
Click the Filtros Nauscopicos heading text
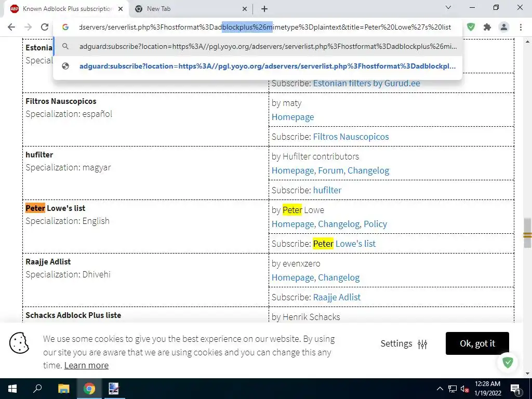click(61, 101)
